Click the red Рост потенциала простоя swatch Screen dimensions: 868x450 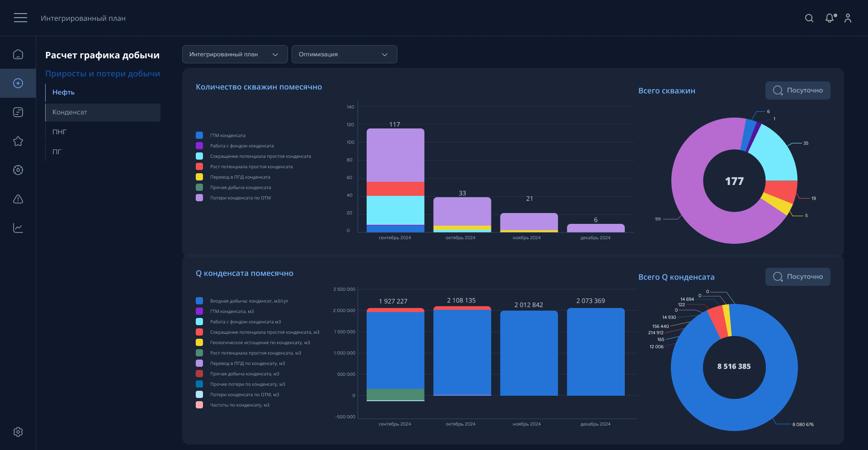pyautogui.click(x=199, y=166)
